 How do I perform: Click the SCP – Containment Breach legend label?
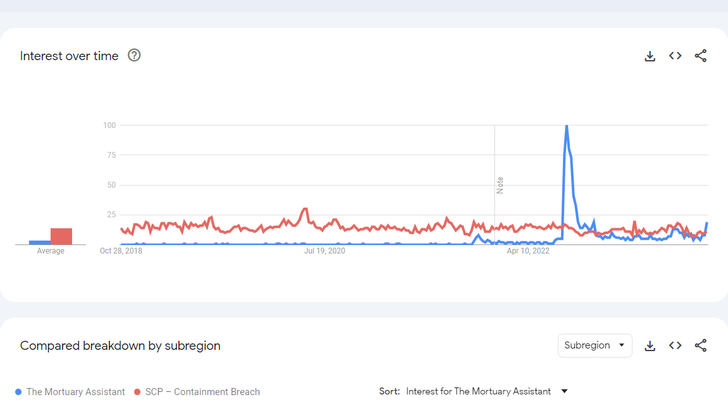202,392
